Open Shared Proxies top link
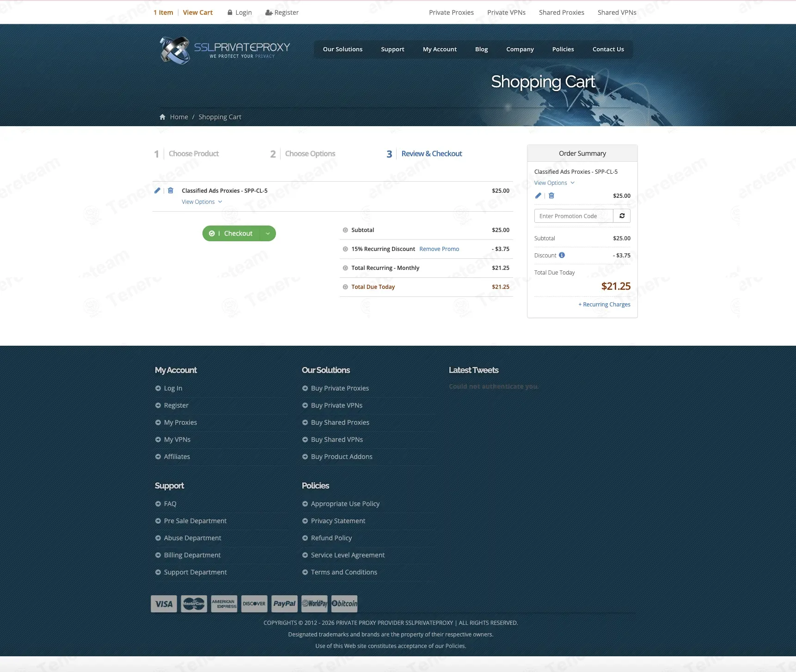This screenshot has height=672, width=796. coord(562,12)
